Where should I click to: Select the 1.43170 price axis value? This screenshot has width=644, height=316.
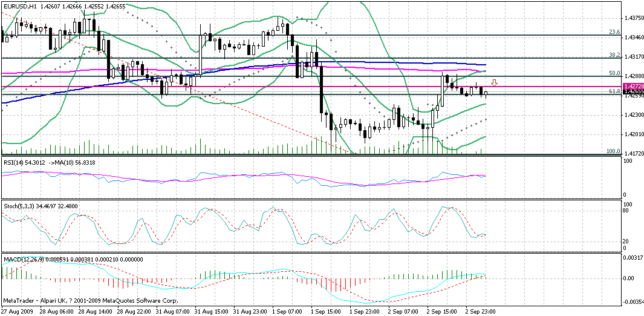633,57
